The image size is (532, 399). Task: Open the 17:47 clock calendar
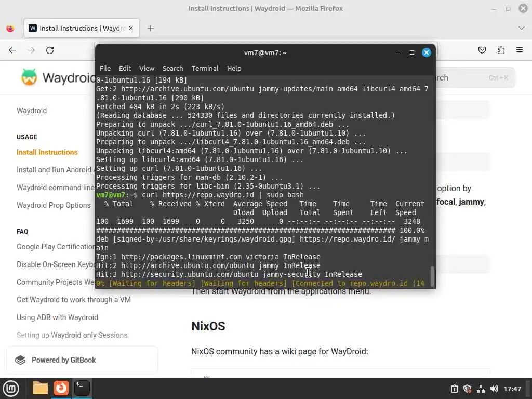[x=512, y=389]
